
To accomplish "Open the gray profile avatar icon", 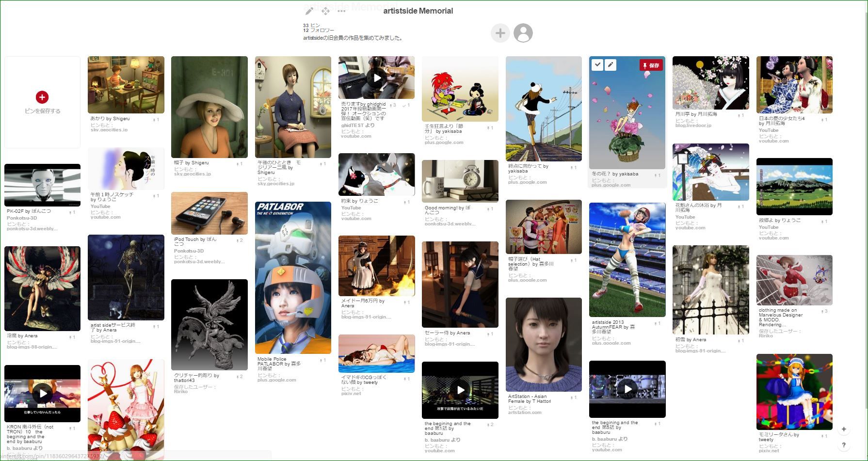I will pyautogui.click(x=523, y=33).
